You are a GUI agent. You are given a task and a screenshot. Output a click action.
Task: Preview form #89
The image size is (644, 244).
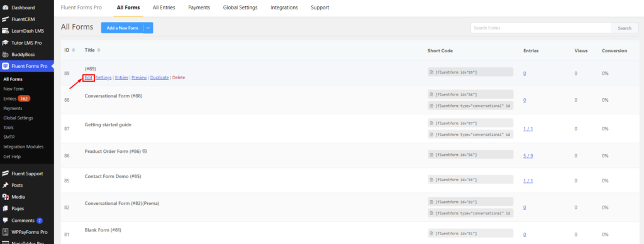(139, 77)
